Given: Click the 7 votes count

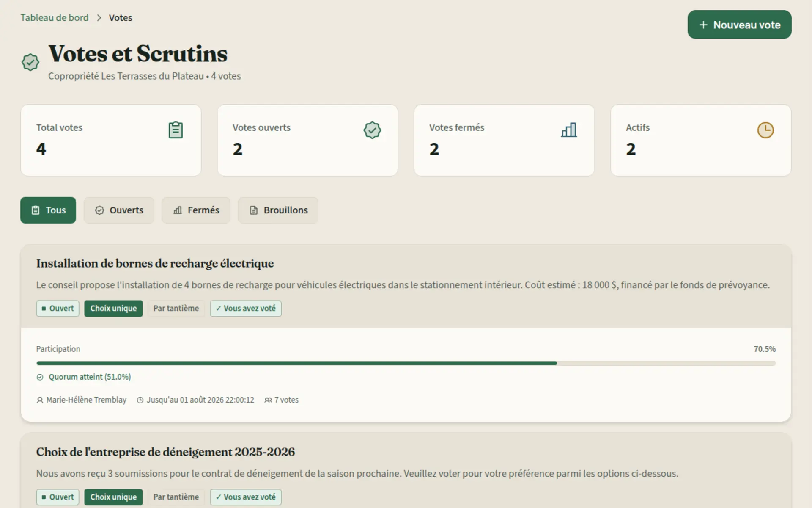Looking at the screenshot, I should (286, 400).
